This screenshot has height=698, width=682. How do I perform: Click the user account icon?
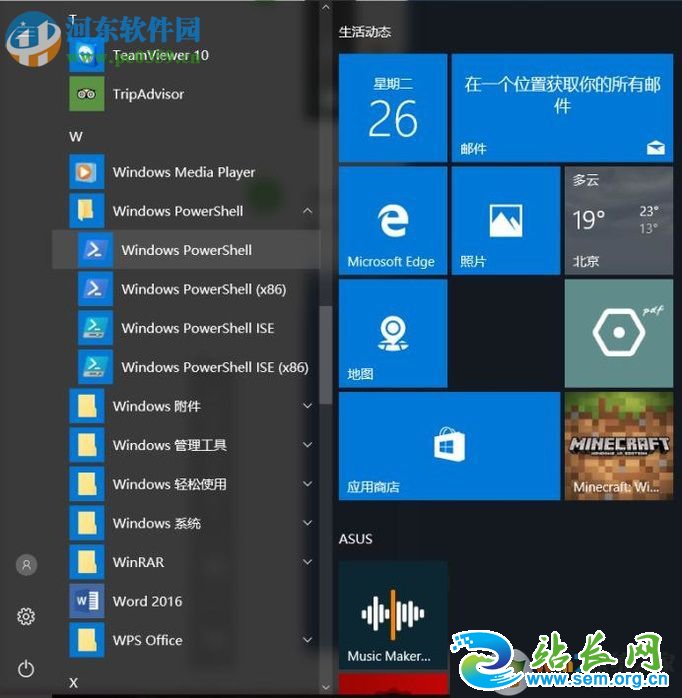pyautogui.click(x=26, y=565)
